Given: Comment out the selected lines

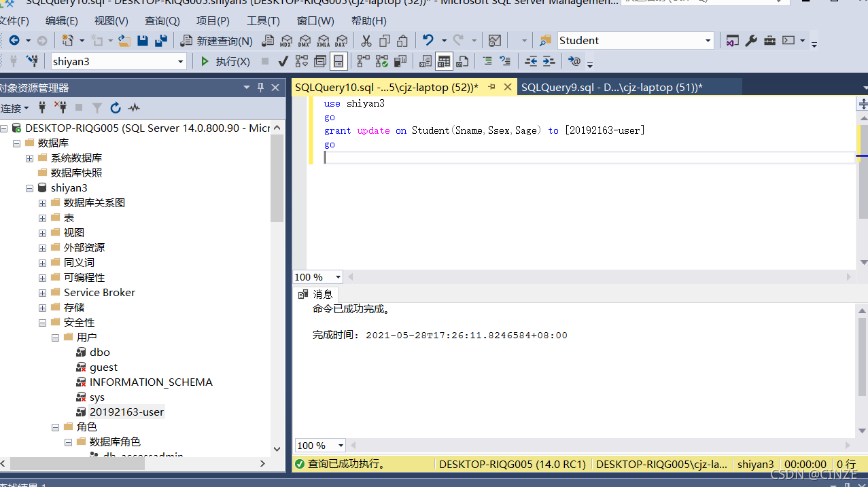Looking at the screenshot, I should click(x=487, y=61).
